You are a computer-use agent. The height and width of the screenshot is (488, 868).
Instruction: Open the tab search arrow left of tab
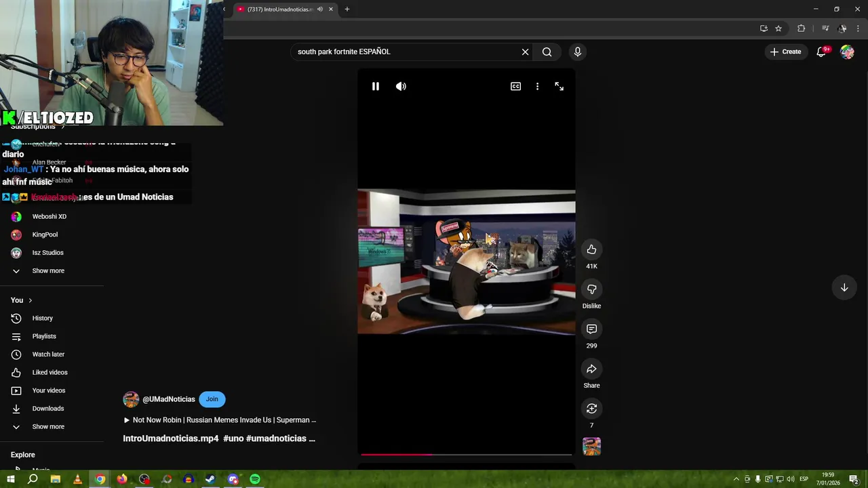click(x=224, y=9)
